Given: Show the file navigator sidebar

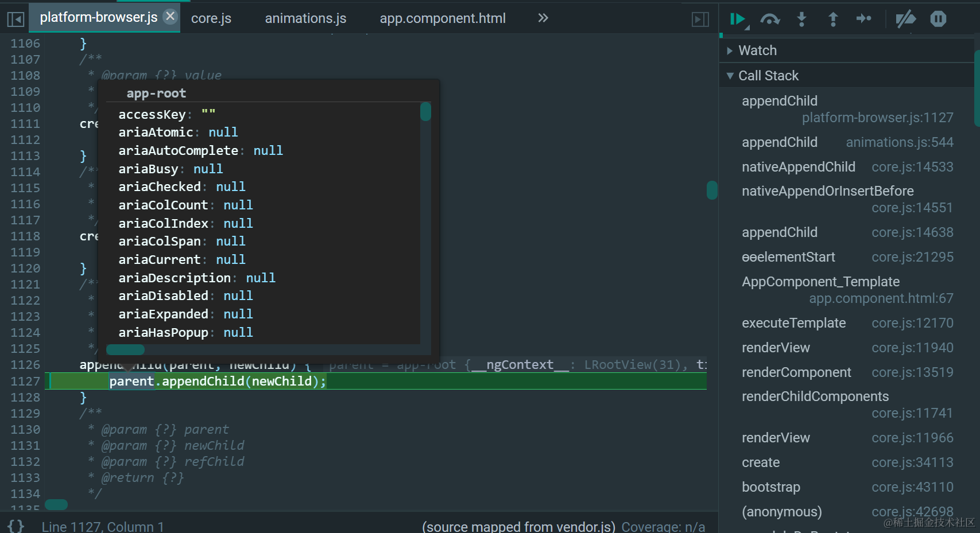Looking at the screenshot, I should (16, 19).
